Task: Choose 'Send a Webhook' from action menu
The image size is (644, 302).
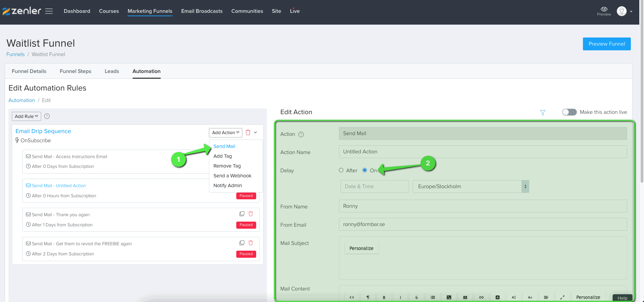Action: (232, 176)
